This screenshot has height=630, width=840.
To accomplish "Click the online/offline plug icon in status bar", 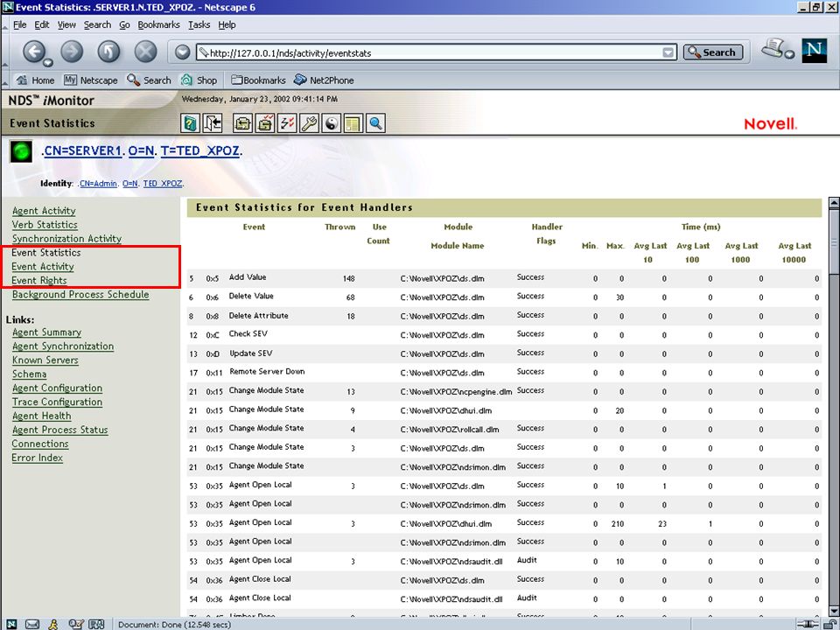I will (x=808, y=624).
